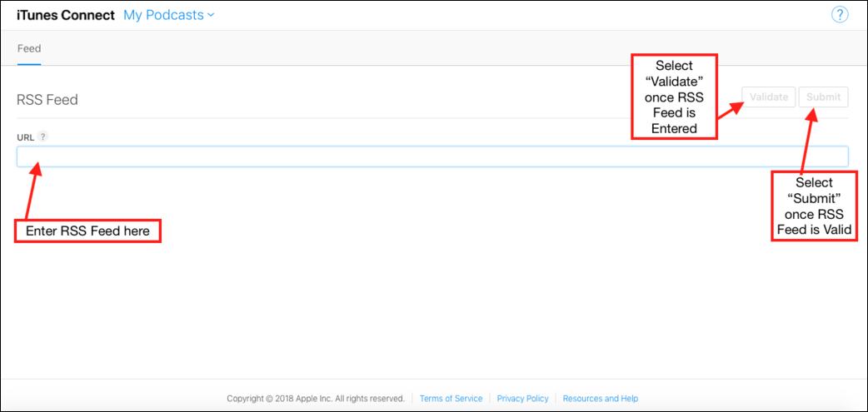Click the URL field help icon

43,137
